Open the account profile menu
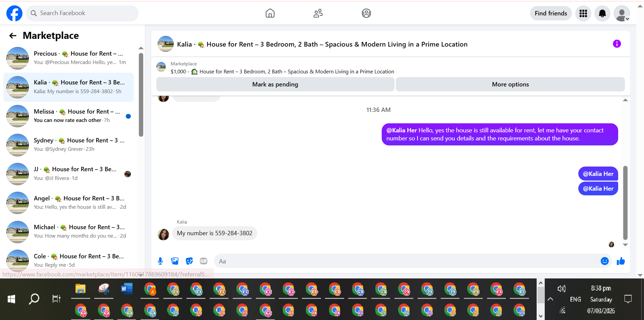 coord(622,13)
